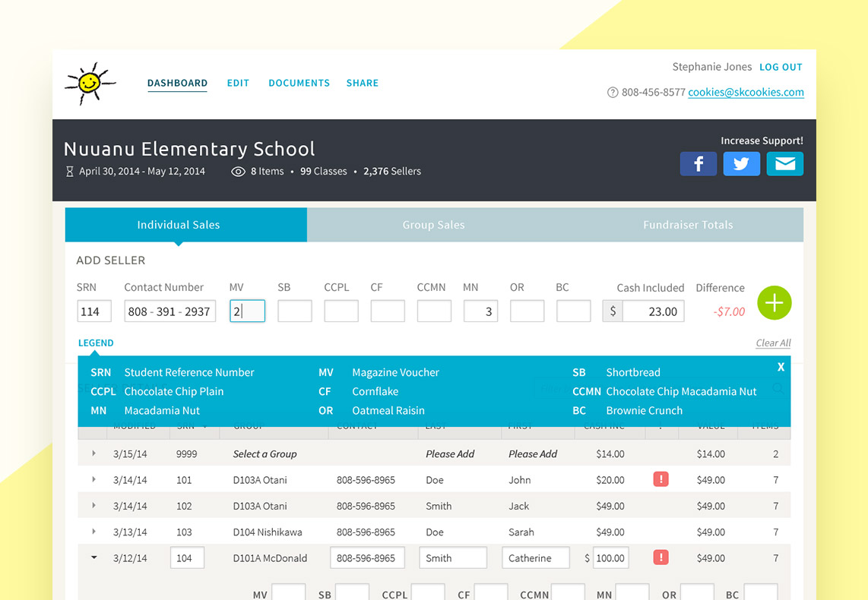The height and width of the screenshot is (600, 868).
Task: Expand the John Doe row 101
Action: coord(93,479)
